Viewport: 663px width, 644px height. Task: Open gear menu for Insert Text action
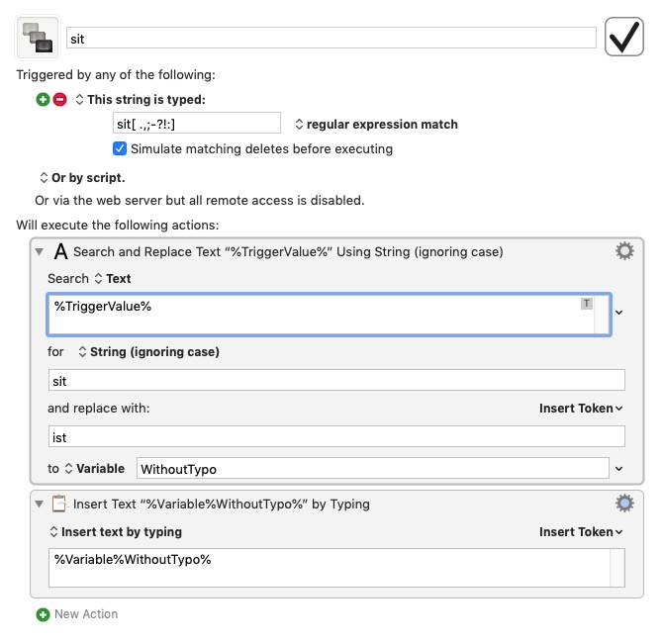(624, 504)
